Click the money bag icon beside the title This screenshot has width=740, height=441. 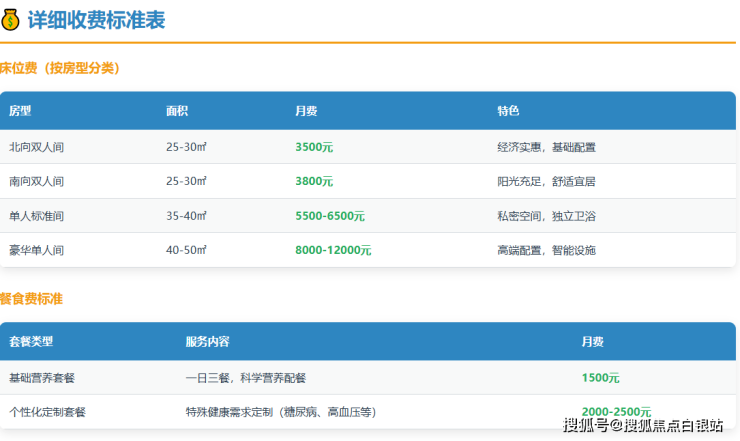(11, 20)
